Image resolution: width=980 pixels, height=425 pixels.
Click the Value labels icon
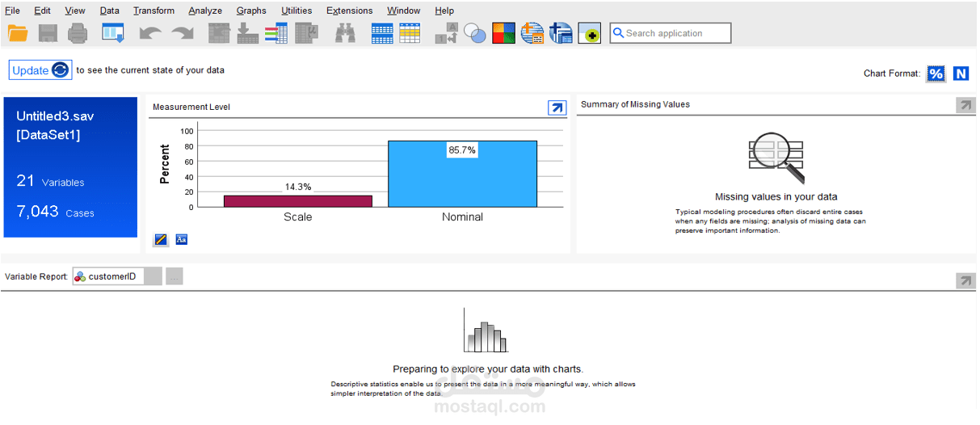(446, 33)
